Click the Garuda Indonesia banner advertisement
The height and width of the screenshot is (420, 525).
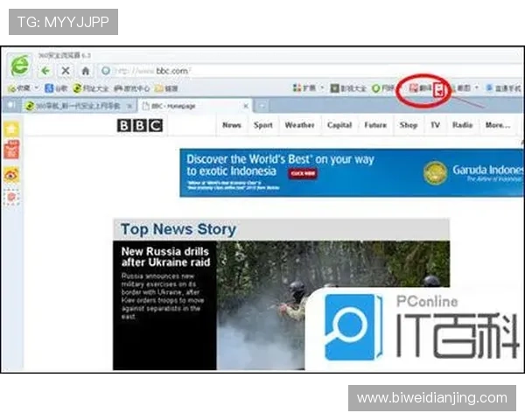(x=348, y=167)
